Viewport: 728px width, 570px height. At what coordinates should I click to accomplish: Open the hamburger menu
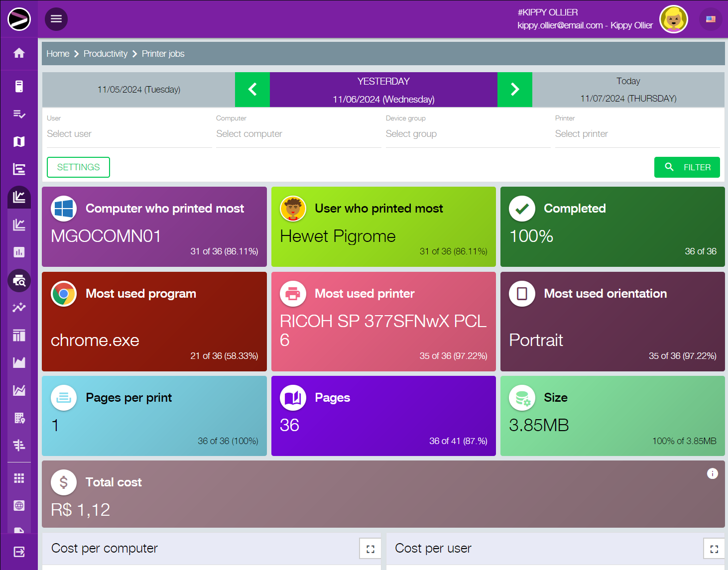point(56,19)
